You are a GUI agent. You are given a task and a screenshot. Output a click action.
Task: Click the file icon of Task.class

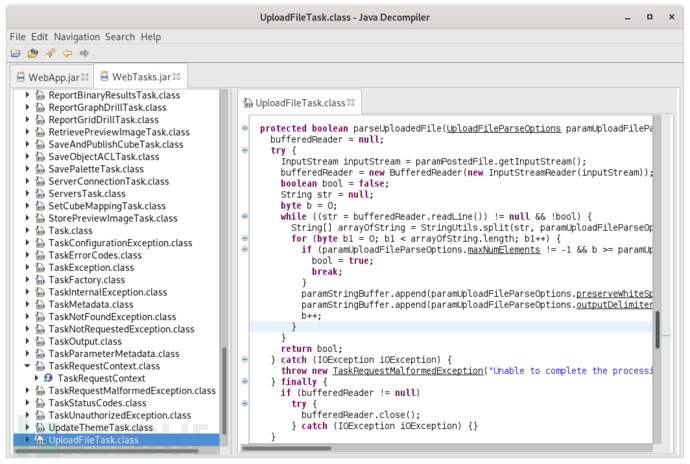click(x=40, y=231)
